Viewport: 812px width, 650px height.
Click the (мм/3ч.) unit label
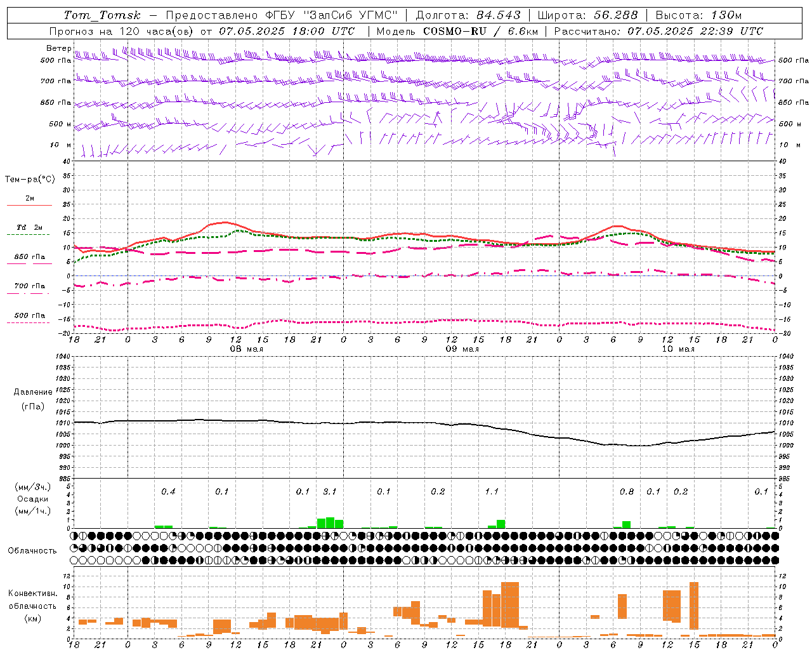[x=33, y=487]
